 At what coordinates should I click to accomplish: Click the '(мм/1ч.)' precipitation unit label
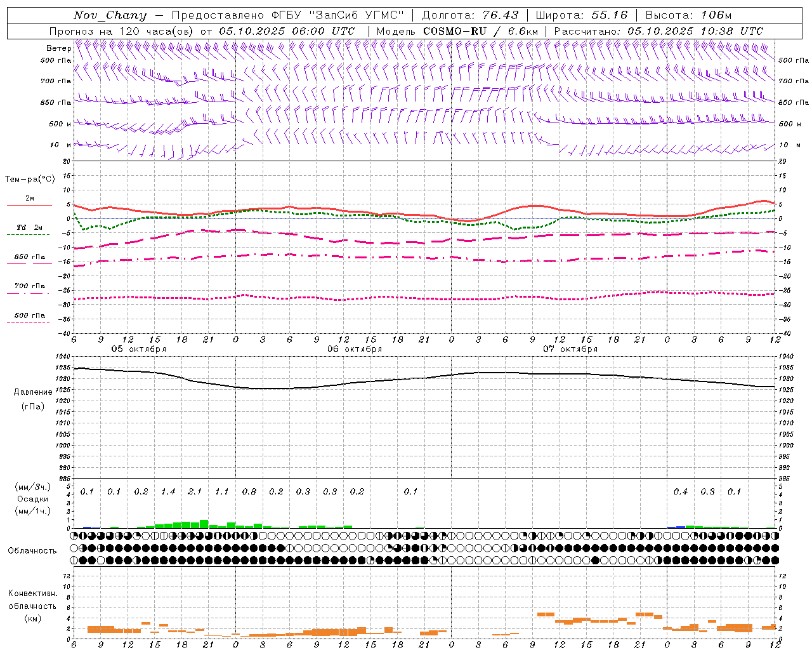click(33, 510)
